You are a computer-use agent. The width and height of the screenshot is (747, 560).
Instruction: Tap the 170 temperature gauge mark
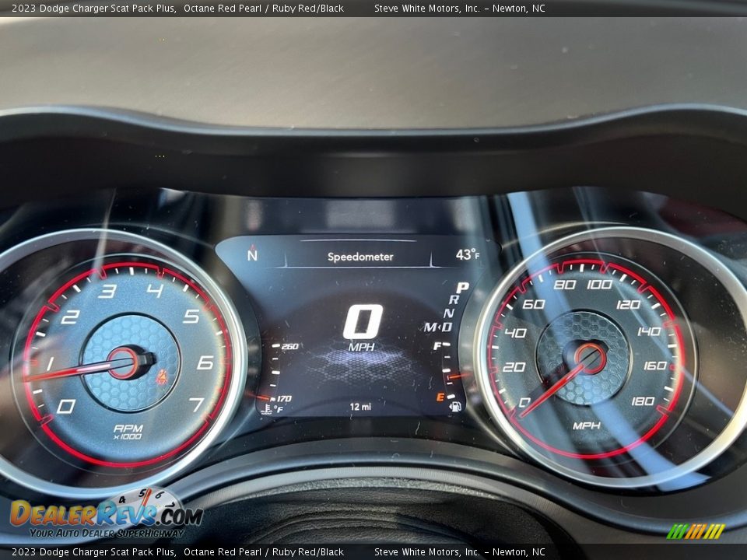click(x=283, y=398)
